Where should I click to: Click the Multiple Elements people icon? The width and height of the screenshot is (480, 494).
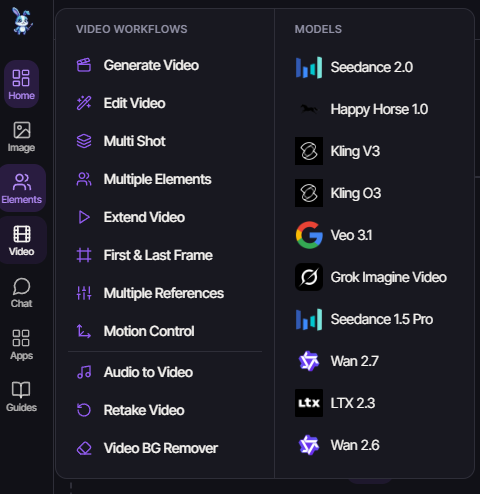coord(84,179)
